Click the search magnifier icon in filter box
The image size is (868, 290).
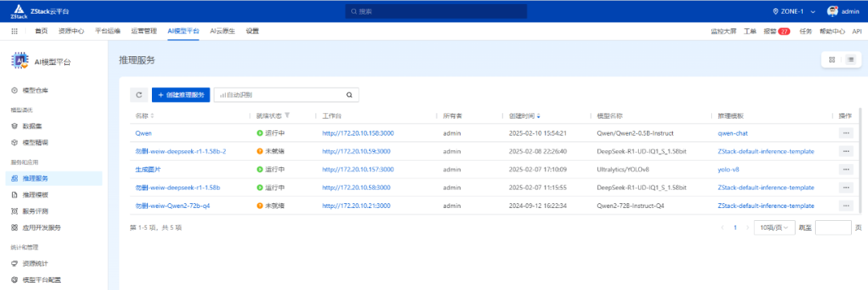350,95
